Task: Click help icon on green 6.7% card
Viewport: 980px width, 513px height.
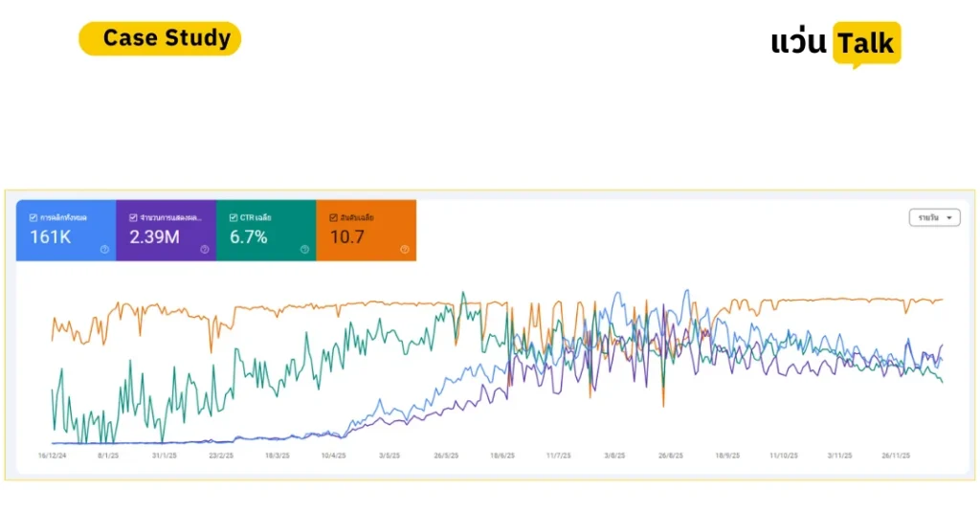Action: (304, 249)
